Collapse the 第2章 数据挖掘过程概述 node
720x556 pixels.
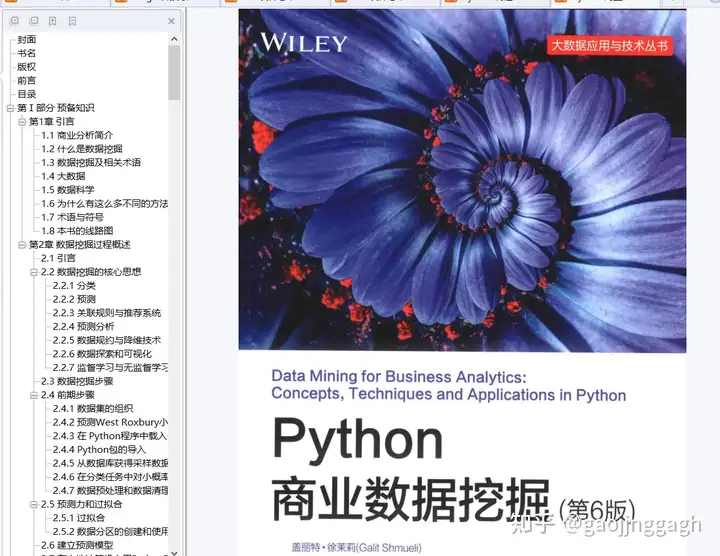[22, 244]
